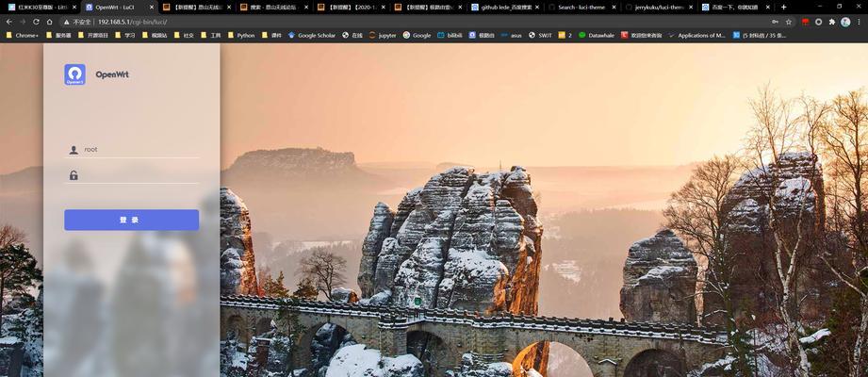This screenshot has width=868, height=377.
Task: Open the bookmark folder labeled 2
Action: click(565, 35)
